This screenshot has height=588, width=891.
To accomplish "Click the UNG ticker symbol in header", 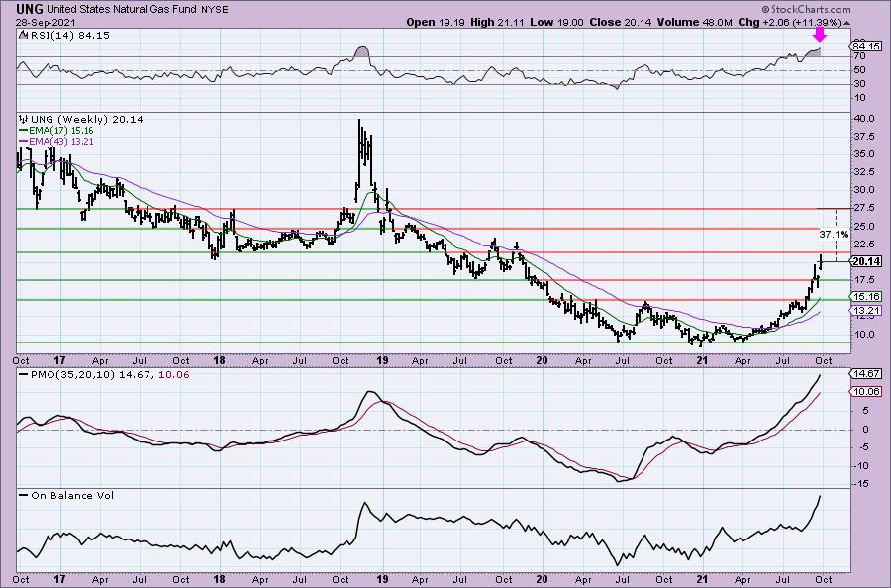I will tap(30, 9).
